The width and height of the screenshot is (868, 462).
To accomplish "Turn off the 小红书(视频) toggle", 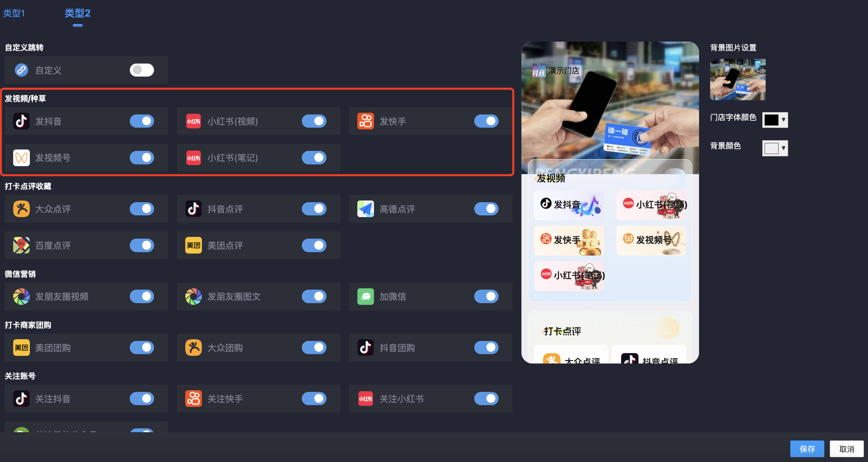I will [314, 121].
